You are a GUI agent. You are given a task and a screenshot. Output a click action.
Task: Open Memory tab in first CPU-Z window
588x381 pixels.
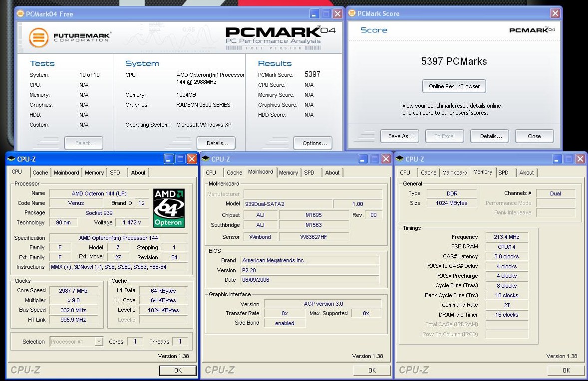tap(94, 173)
